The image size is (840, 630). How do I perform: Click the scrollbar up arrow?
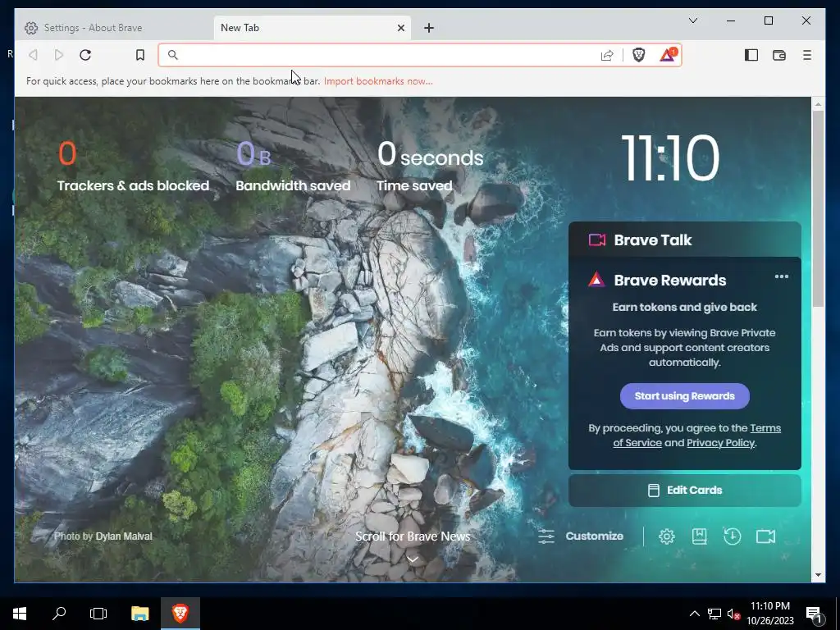(818, 103)
